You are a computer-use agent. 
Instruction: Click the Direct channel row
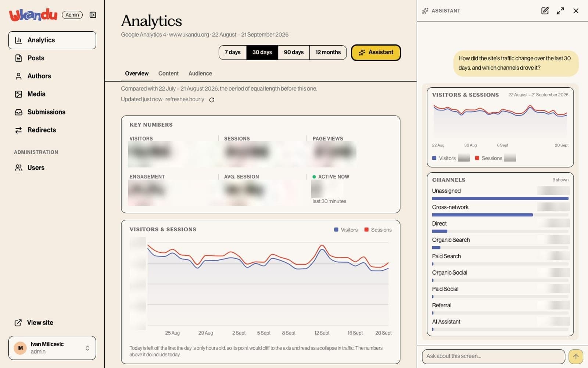(500, 226)
